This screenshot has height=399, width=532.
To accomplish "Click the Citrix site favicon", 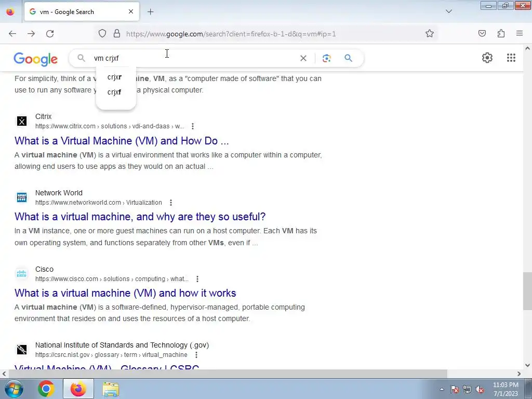I will pyautogui.click(x=22, y=121).
